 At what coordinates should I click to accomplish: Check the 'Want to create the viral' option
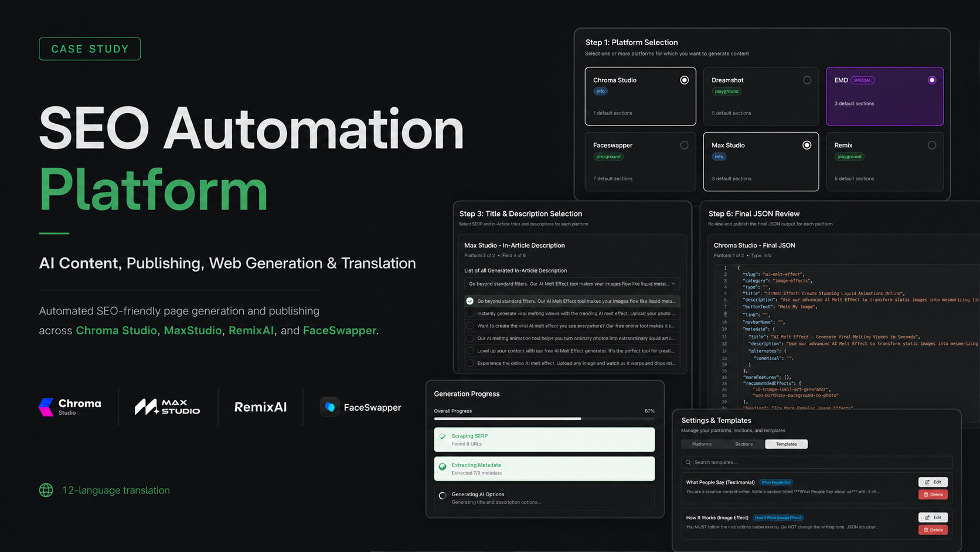(469, 326)
